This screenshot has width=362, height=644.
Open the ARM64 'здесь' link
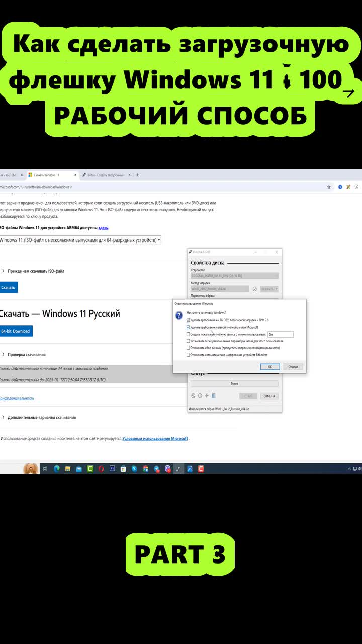pos(103,228)
